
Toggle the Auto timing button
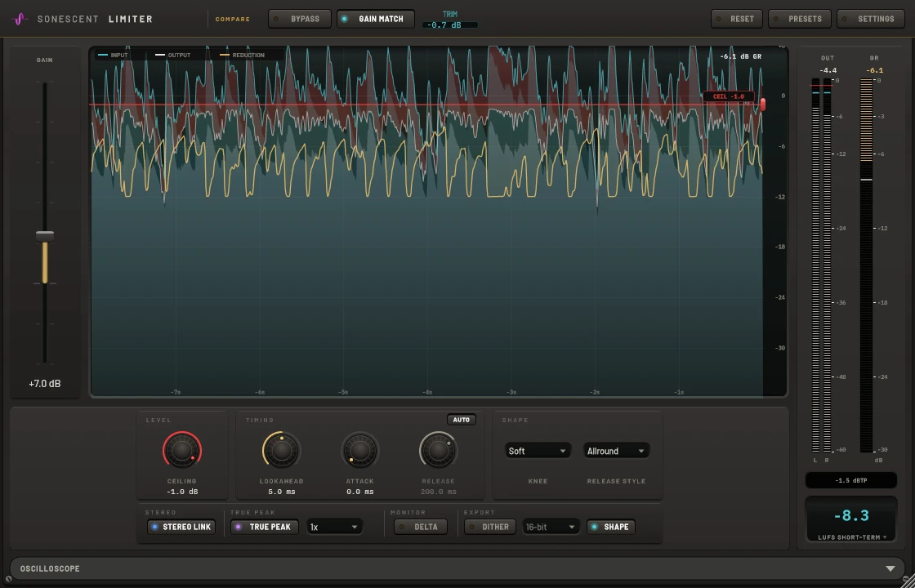pyautogui.click(x=461, y=420)
